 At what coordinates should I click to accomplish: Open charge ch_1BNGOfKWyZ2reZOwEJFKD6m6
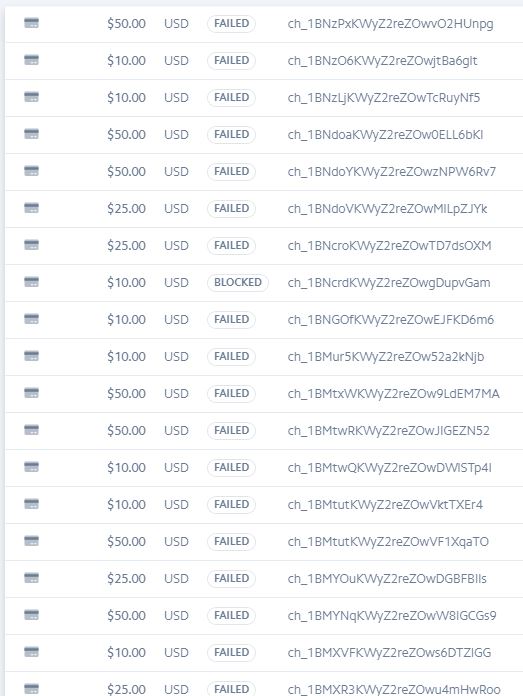point(391,320)
